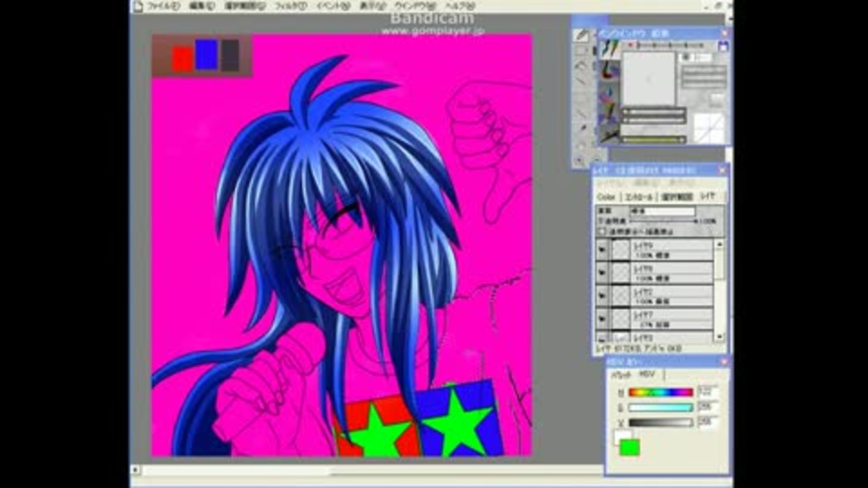Screen dimensions: 868x488
Task: Select the pen tool in the tool strip
Action: [x=581, y=35]
